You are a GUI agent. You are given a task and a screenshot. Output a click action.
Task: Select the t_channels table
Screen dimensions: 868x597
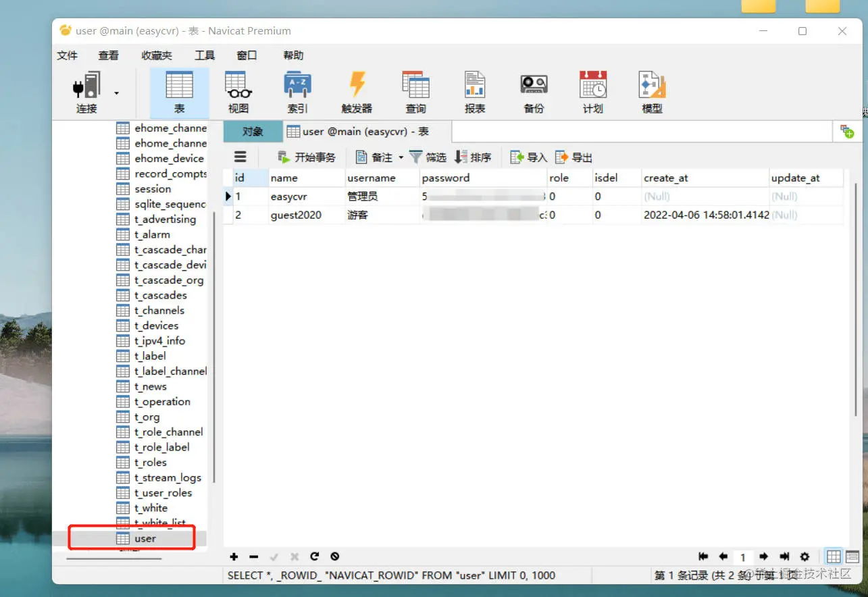coord(159,311)
